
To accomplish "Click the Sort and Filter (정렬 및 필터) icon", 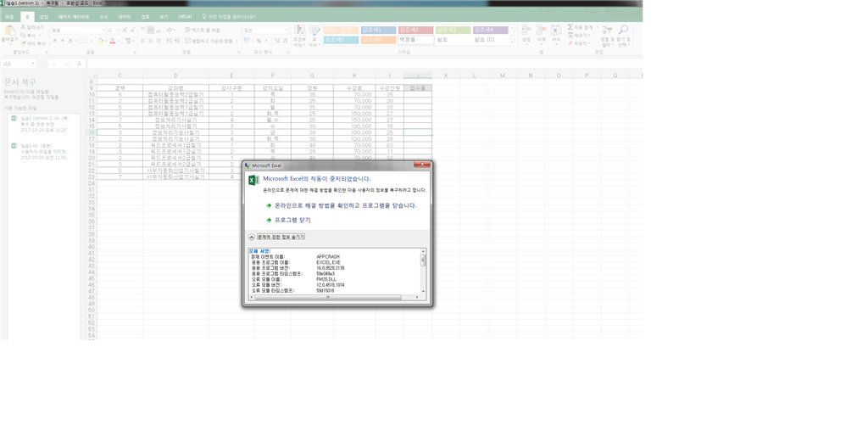I will [x=608, y=30].
